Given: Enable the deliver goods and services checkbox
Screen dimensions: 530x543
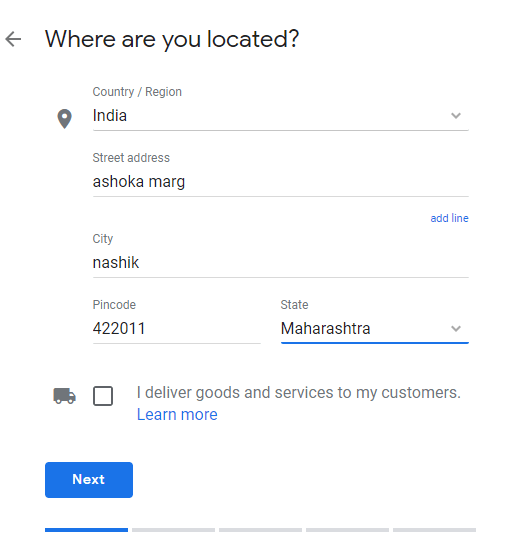Looking at the screenshot, I should click(103, 396).
